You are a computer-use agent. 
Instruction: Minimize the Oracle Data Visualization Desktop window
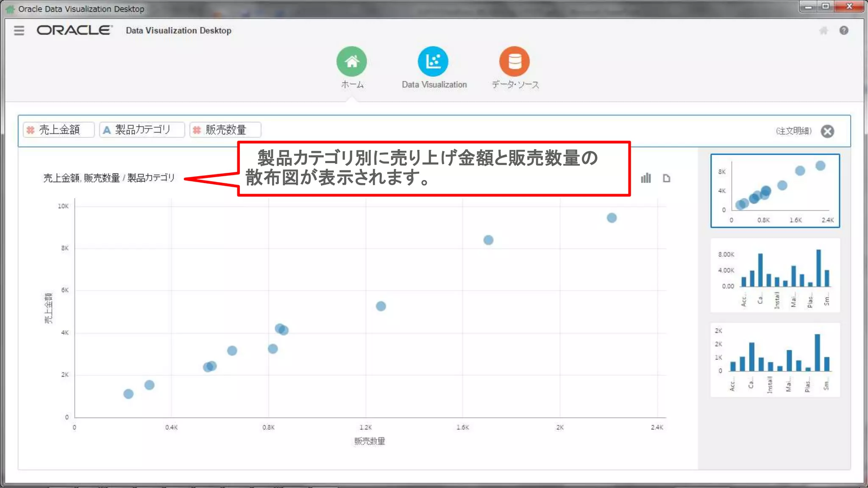(808, 7)
